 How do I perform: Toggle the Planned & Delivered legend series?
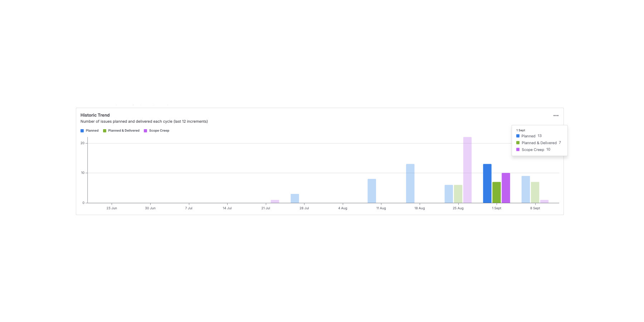[121, 131]
